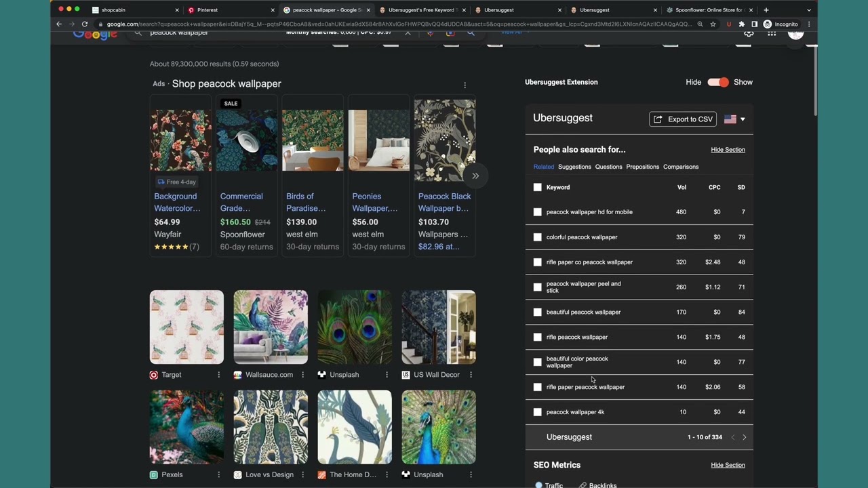The width and height of the screenshot is (868, 488).
Task: Open options for the Love vs Design result
Action: pyautogui.click(x=302, y=475)
